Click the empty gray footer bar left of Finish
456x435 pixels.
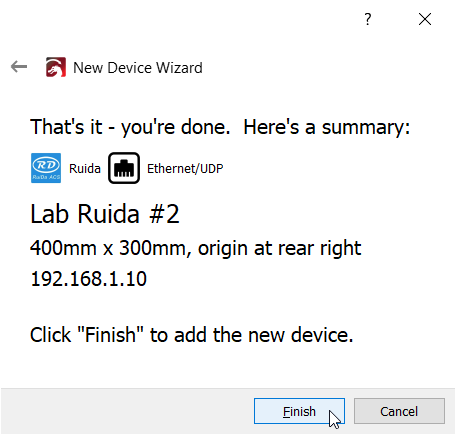tap(127, 411)
